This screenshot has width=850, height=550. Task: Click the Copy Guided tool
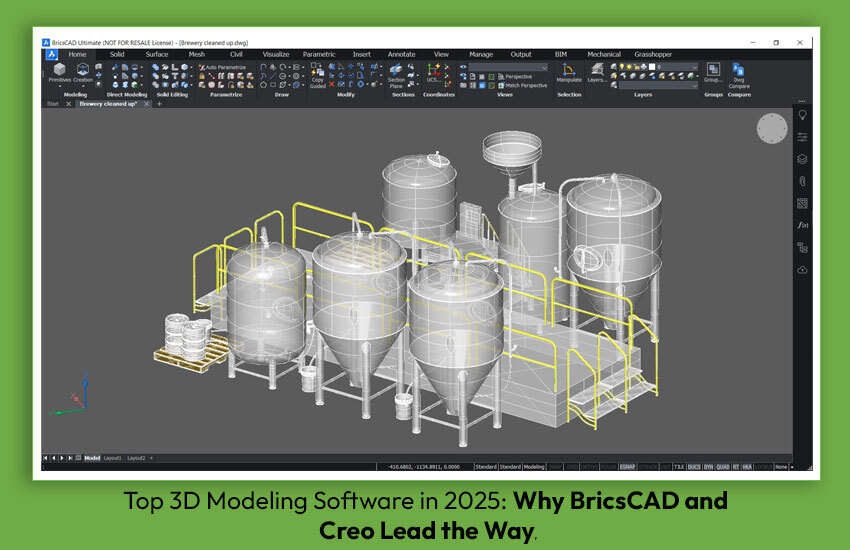[318, 75]
